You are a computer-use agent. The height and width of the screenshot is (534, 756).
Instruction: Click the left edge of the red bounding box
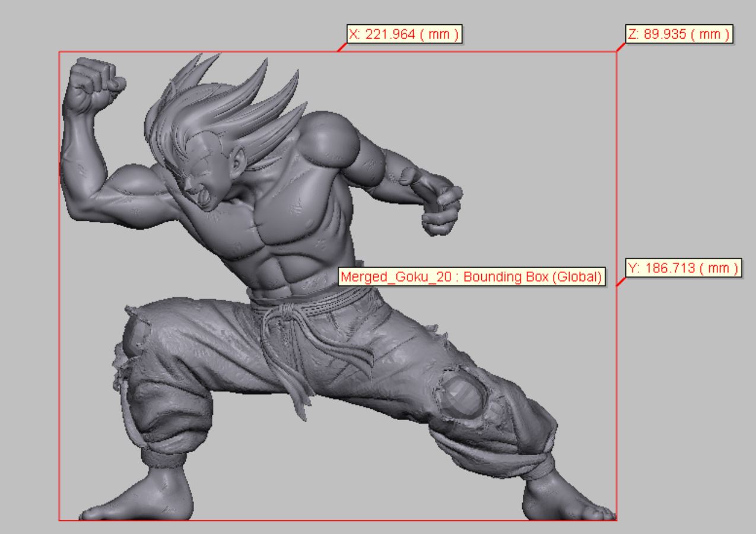coord(59,297)
